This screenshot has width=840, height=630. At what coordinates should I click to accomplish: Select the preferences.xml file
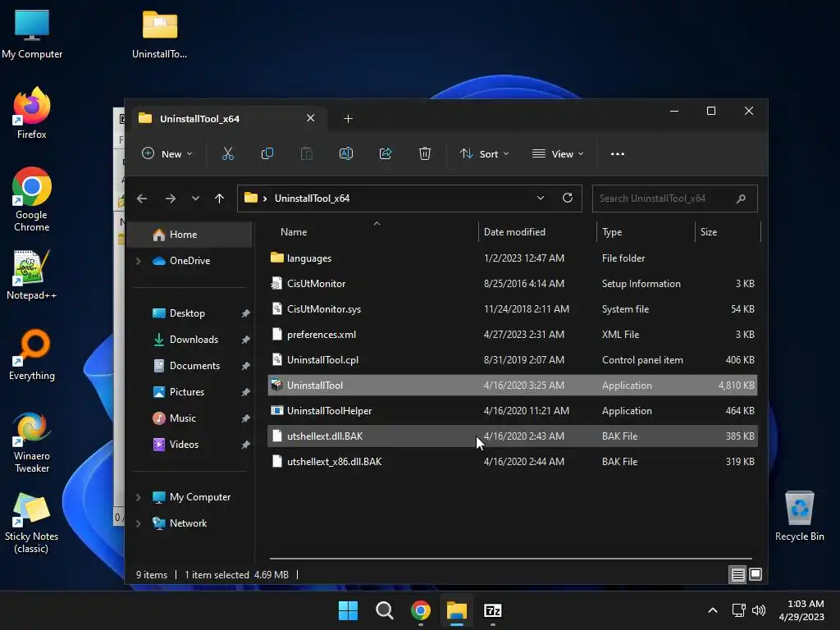coord(512,335)
